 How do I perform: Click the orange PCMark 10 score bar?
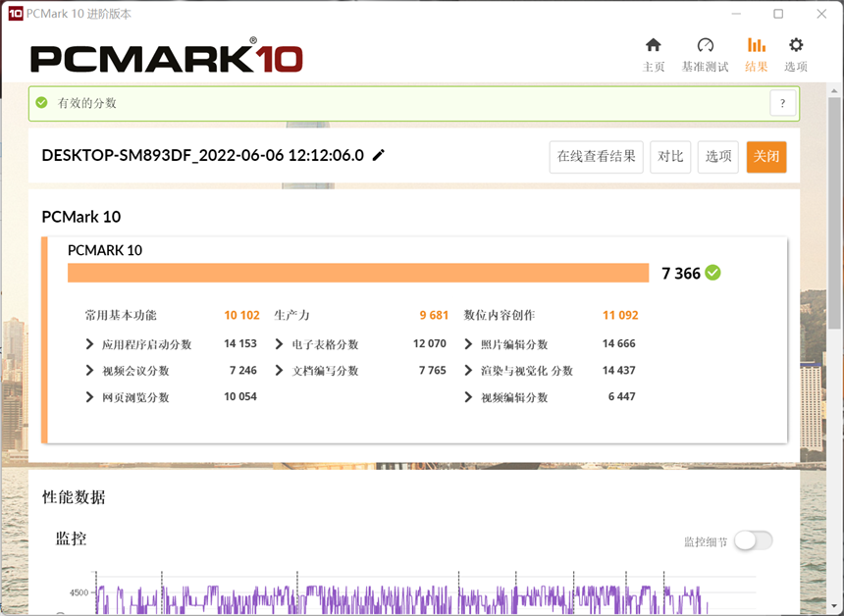pos(358,273)
